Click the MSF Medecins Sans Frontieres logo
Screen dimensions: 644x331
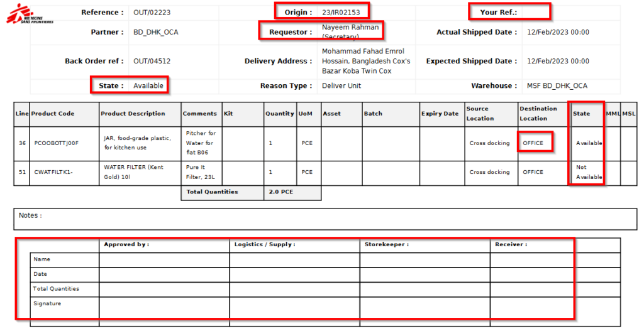click(30, 14)
